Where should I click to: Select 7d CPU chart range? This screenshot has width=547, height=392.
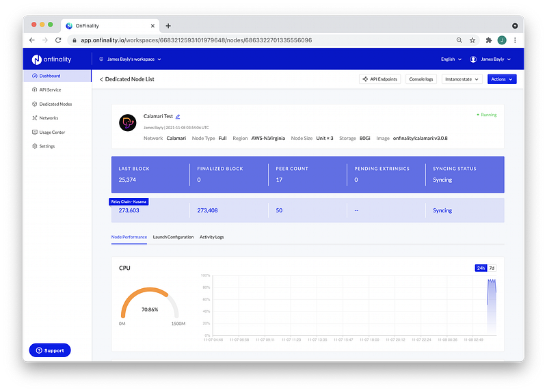click(492, 268)
